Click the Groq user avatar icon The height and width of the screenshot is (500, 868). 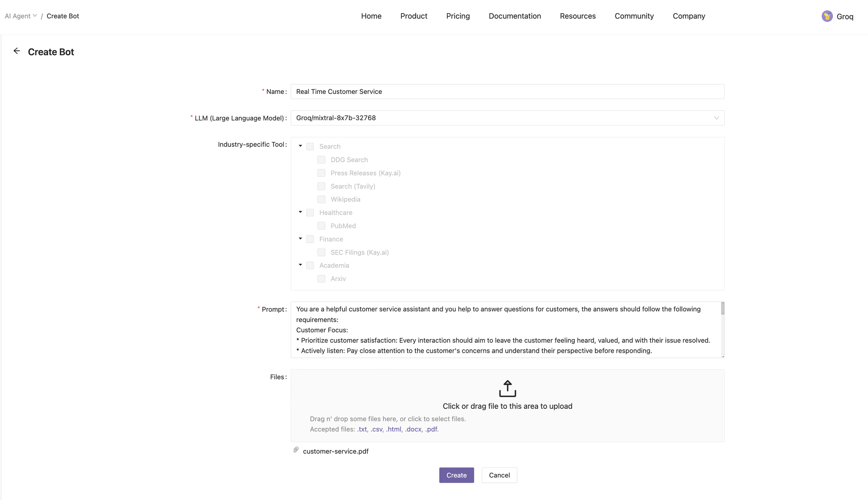tap(827, 17)
